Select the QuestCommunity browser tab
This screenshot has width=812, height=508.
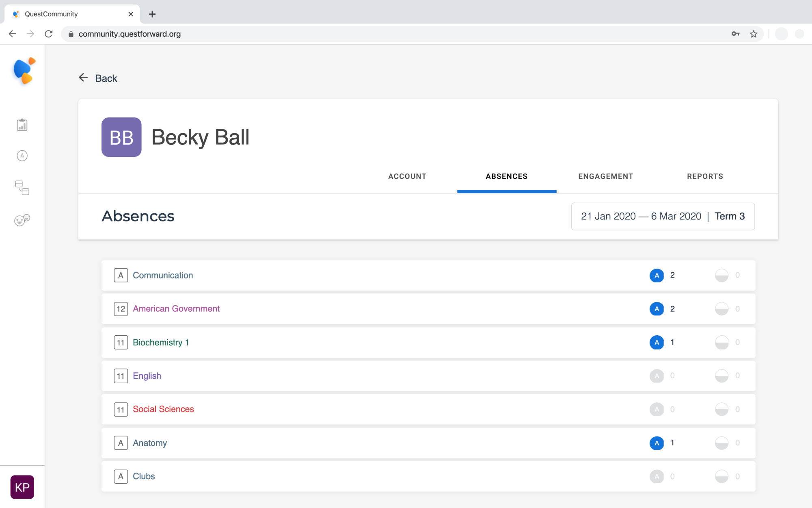pos(72,14)
